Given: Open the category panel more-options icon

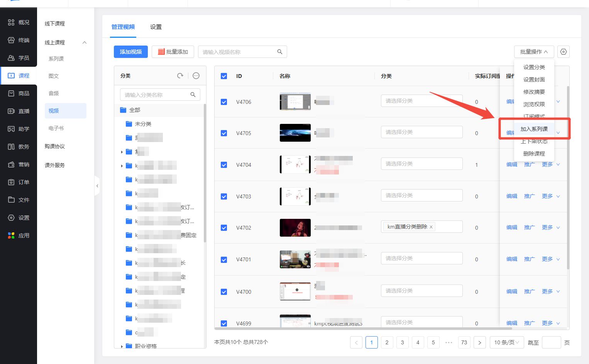Looking at the screenshot, I should 196,76.
